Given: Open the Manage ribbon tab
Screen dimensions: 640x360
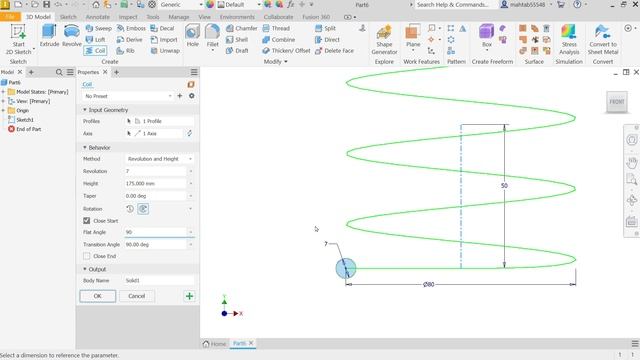Looking at the screenshot, I should point(179,17).
